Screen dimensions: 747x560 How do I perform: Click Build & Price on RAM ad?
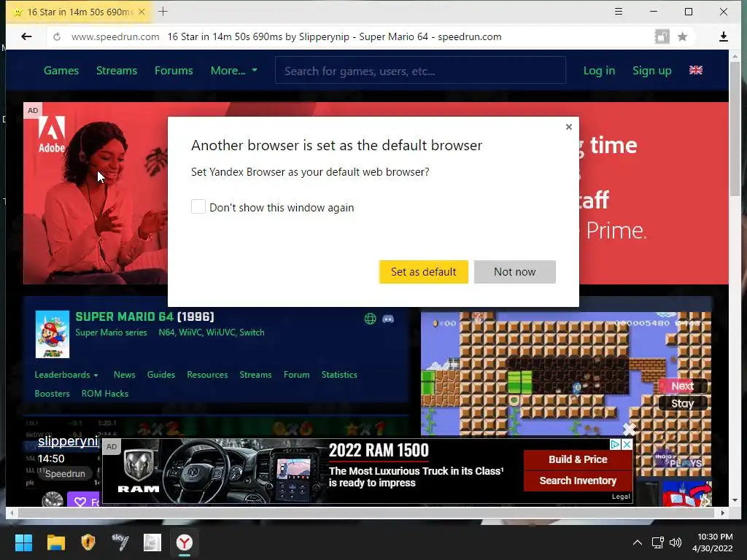578,459
